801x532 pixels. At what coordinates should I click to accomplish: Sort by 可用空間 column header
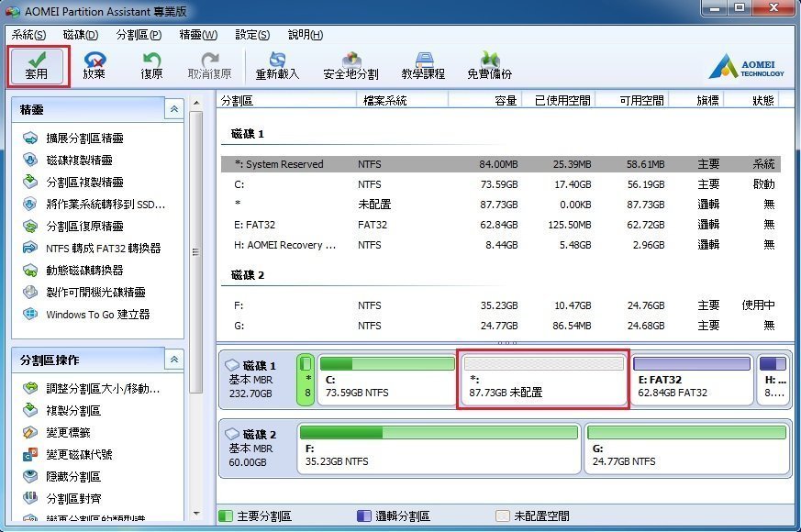632,100
